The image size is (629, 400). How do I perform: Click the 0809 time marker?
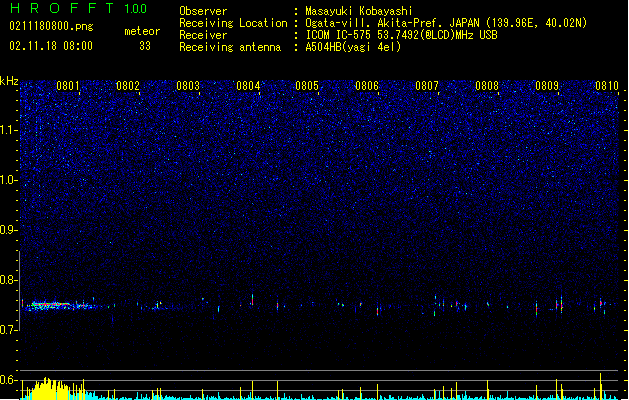(547, 86)
